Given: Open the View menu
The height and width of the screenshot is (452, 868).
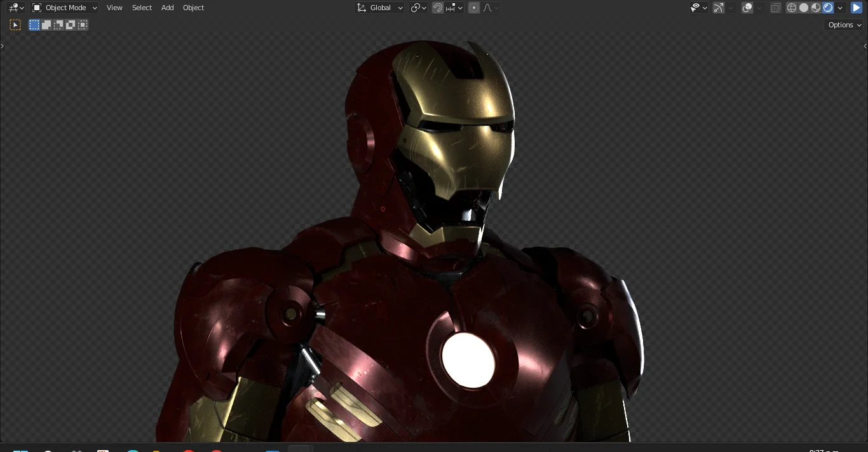Looking at the screenshot, I should point(114,8).
